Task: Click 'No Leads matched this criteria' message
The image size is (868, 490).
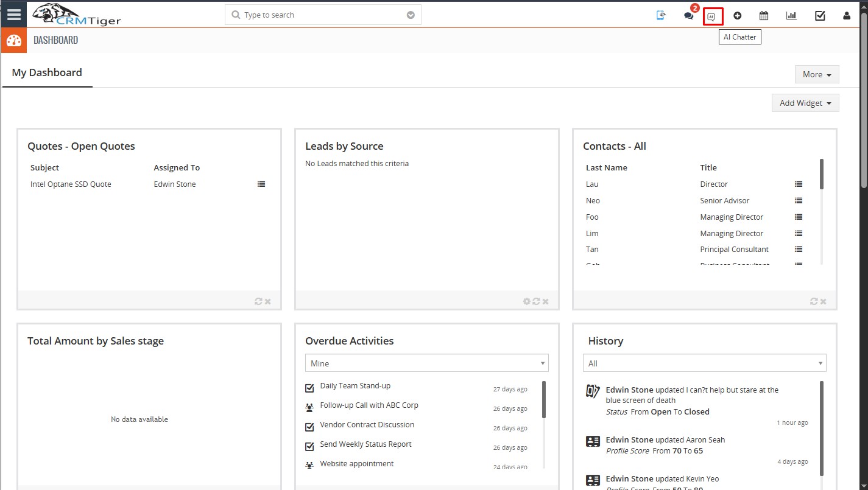Action: 357,163
